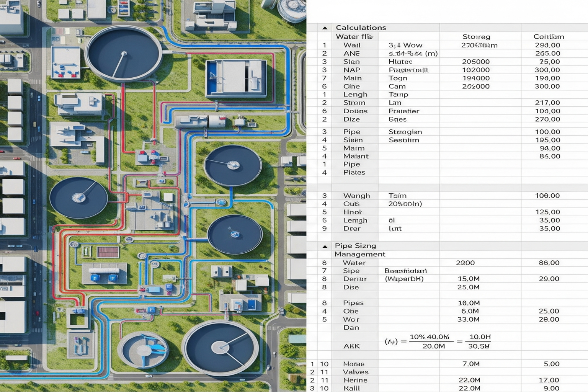Select the 33.0M value in Wor row
Image resolution: width=588 pixels, height=392 pixels.
(468, 319)
